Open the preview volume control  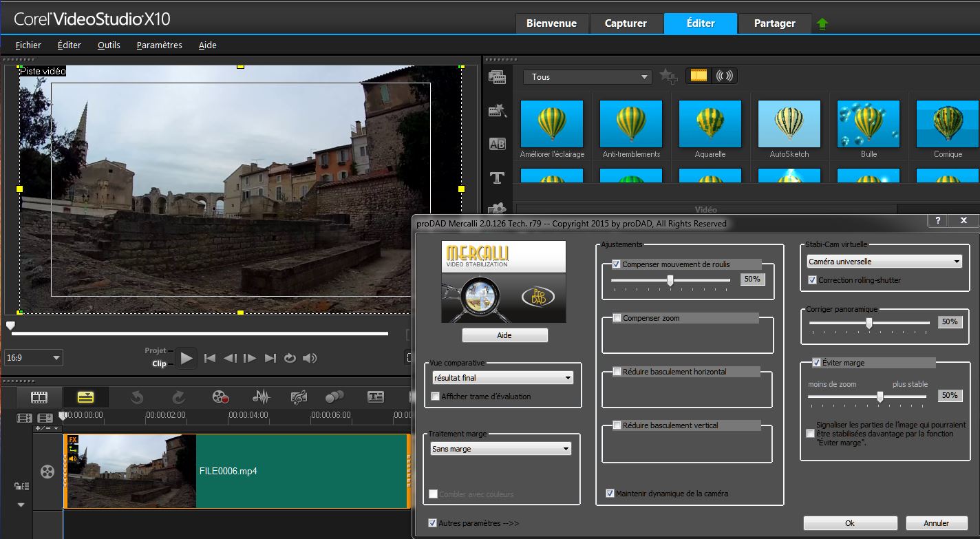click(310, 358)
